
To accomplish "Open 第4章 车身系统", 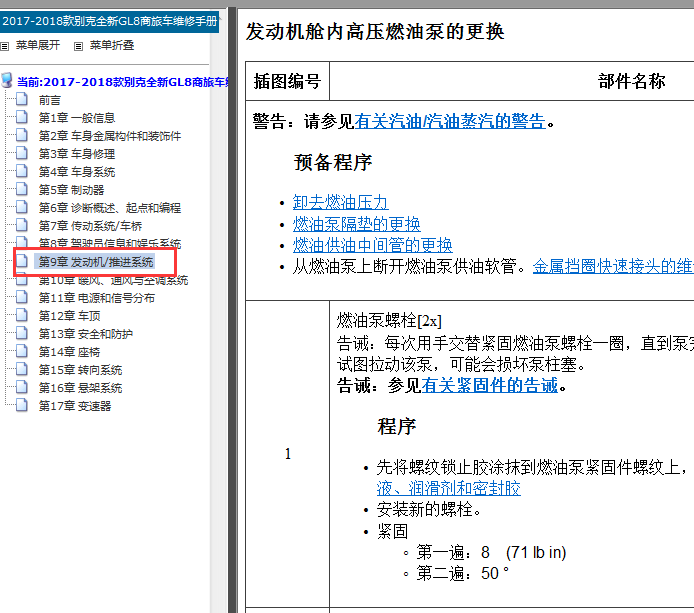I will click(77, 172).
